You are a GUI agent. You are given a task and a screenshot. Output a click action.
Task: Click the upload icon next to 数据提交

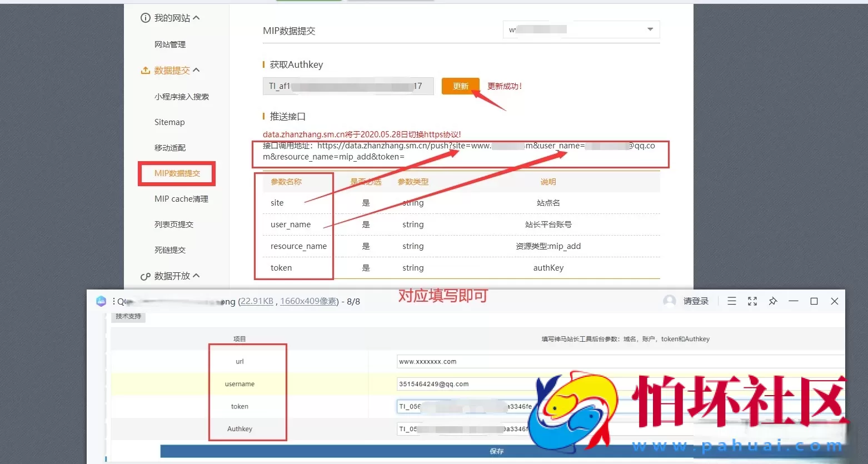145,70
